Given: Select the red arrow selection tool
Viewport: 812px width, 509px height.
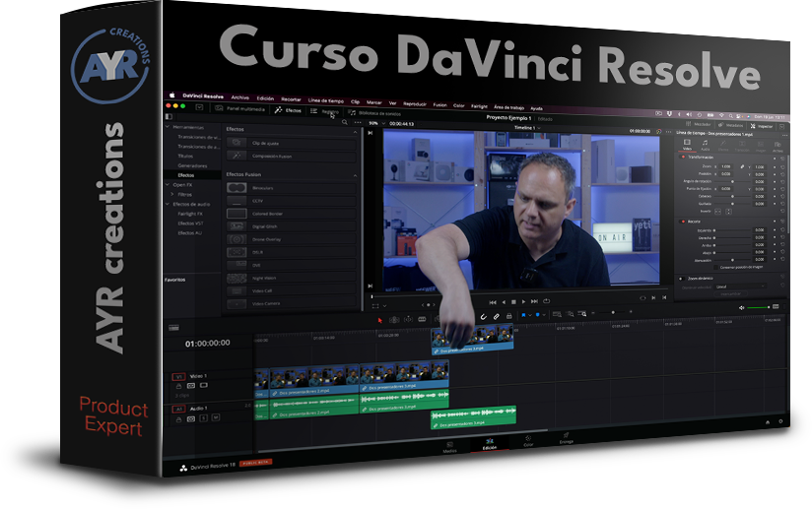Looking at the screenshot, I should click(x=380, y=318).
